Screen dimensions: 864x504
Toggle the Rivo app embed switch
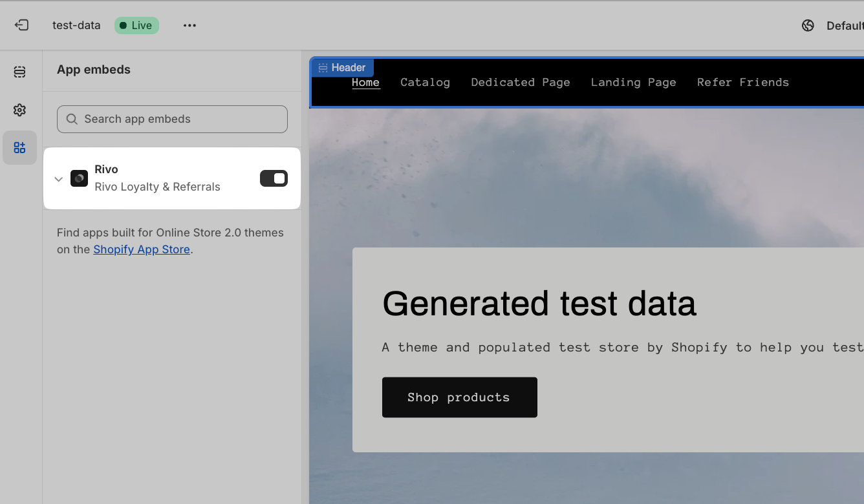(x=274, y=178)
